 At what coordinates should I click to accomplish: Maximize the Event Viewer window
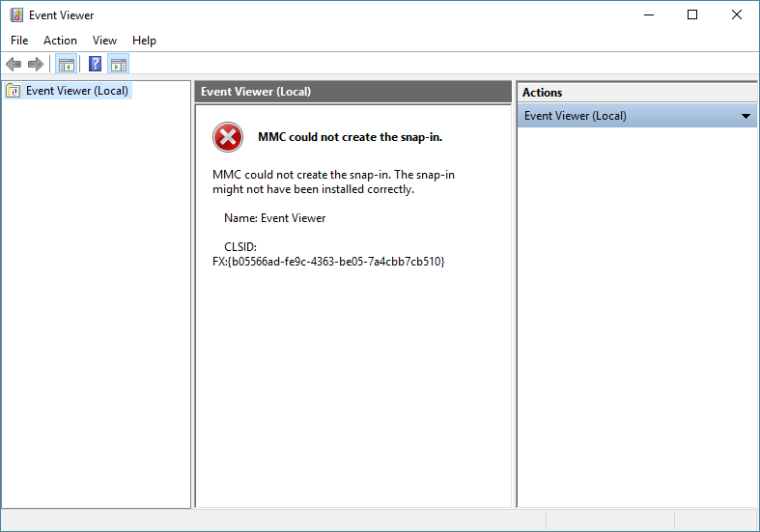click(692, 15)
